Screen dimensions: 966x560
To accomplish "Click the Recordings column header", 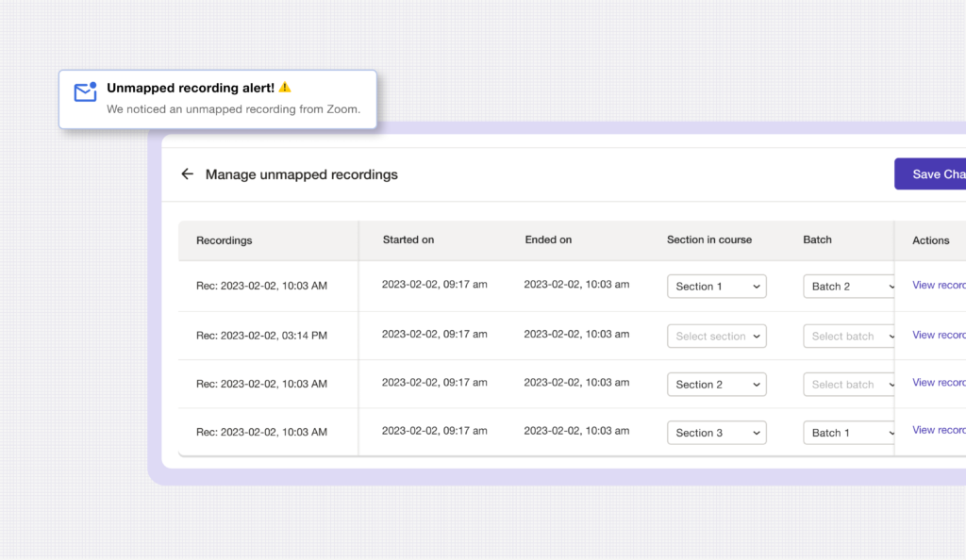I will coord(225,240).
